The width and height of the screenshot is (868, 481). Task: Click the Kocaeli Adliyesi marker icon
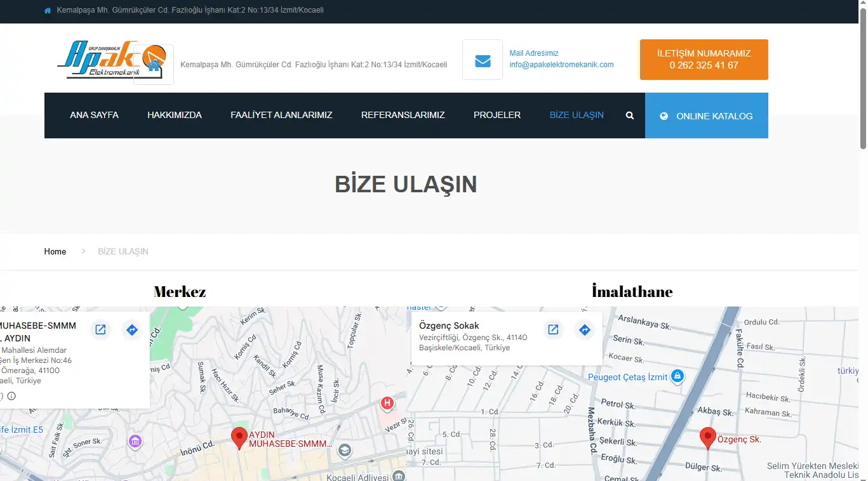click(398, 476)
